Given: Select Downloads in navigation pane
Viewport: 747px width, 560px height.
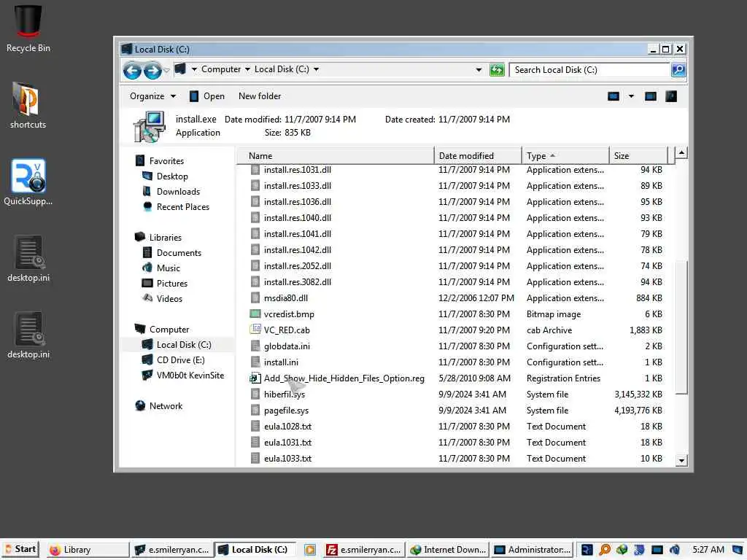Looking at the screenshot, I should pos(178,192).
